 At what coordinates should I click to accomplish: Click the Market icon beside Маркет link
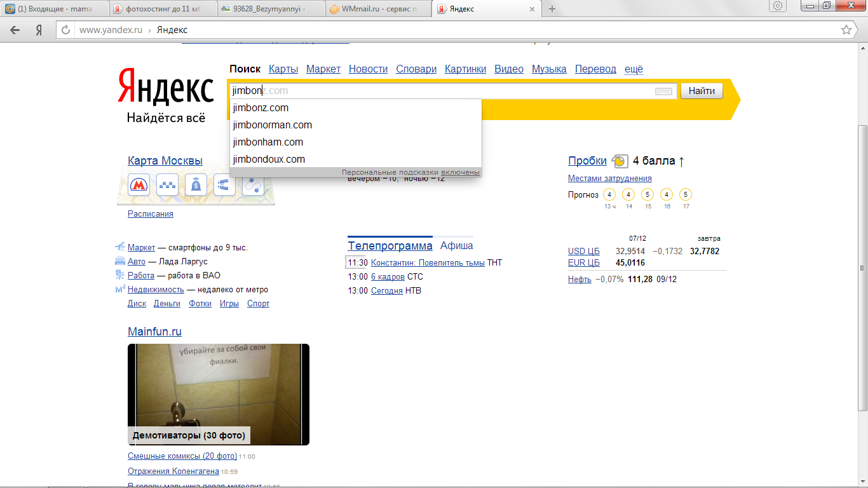[120, 247]
